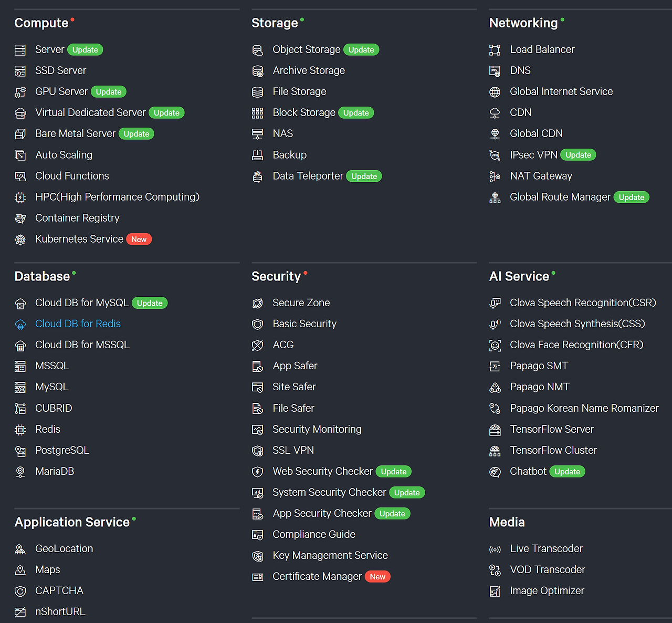Open the CDN link
Image resolution: width=672 pixels, height=623 pixels.
click(520, 112)
